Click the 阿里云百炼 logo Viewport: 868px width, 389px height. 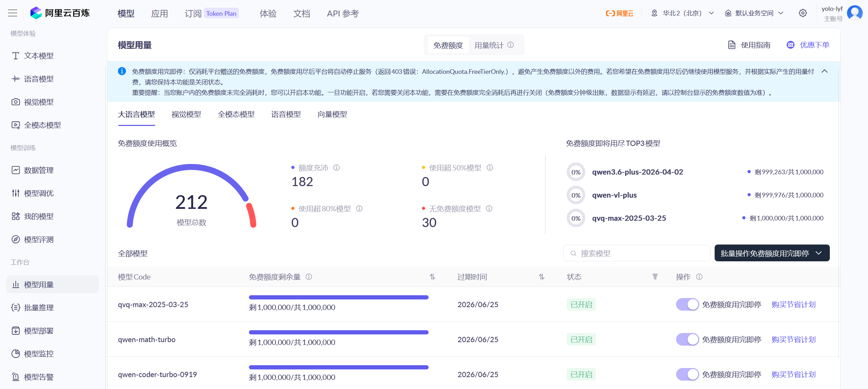60,13
